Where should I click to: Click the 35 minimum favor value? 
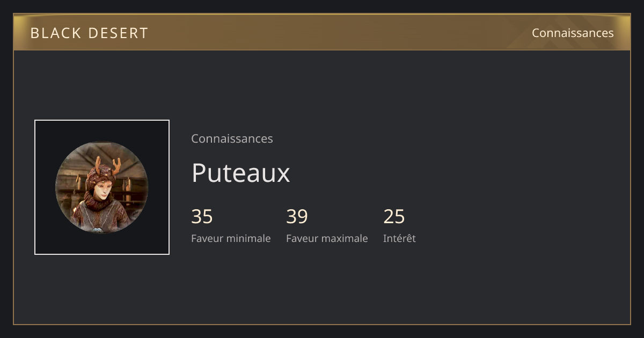(202, 217)
